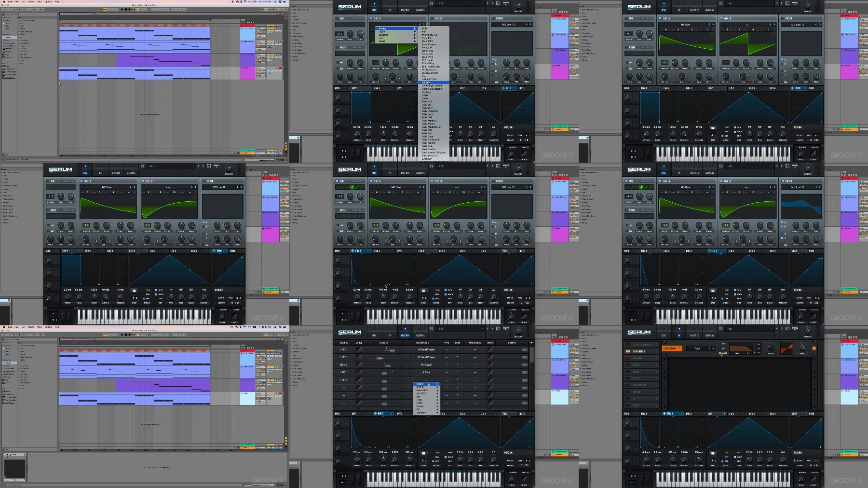
Task: Expand the Env submenu in the destination menu
Action: pos(427,397)
